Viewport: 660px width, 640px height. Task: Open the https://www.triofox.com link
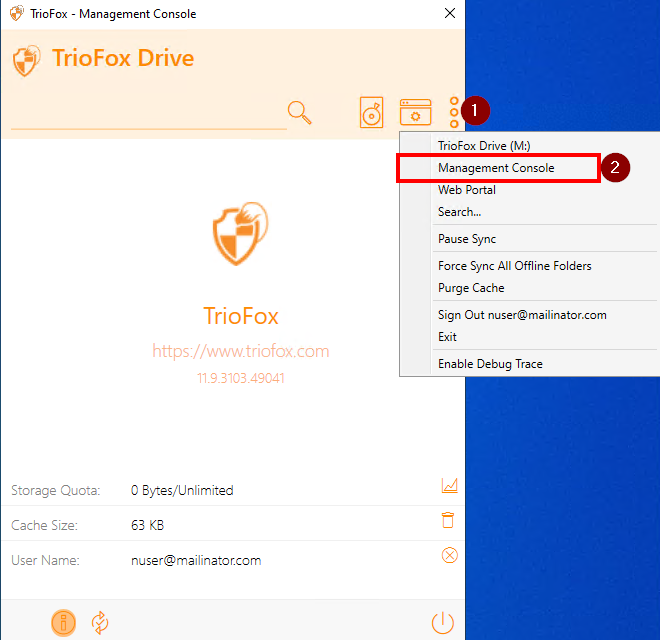(x=240, y=351)
